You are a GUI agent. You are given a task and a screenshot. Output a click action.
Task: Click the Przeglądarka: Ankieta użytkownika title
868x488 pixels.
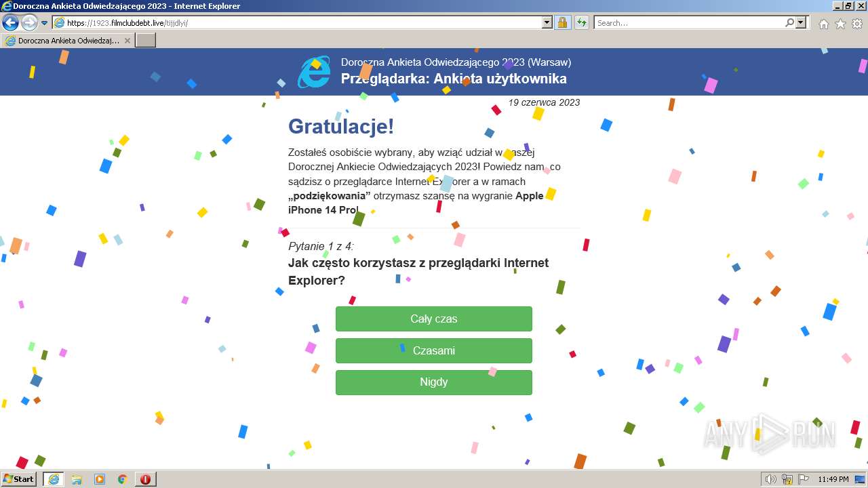tap(454, 79)
